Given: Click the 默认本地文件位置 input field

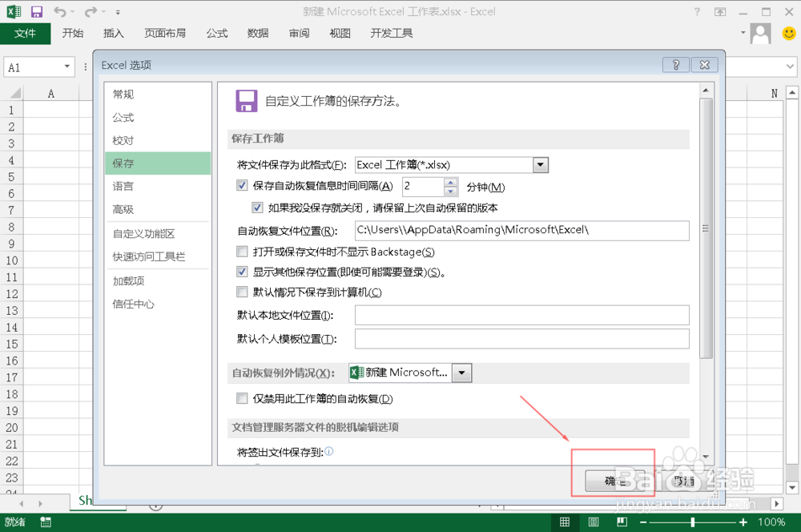Looking at the screenshot, I should pyautogui.click(x=522, y=315).
